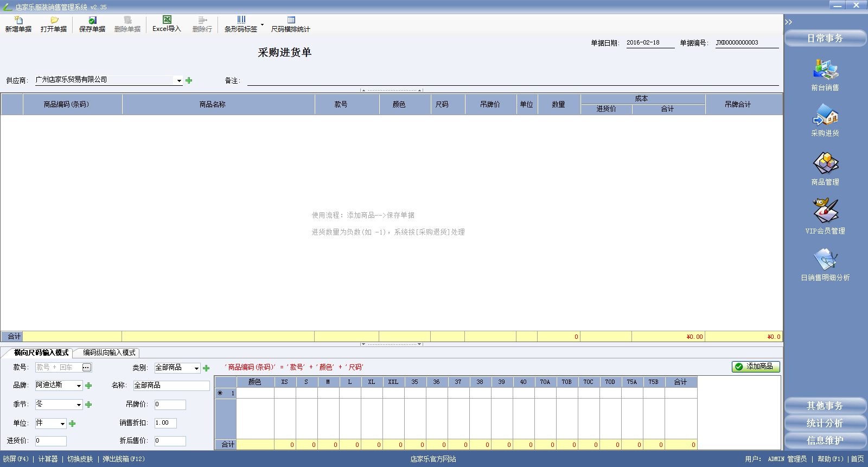The image size is (868, 467).
Task: Open the 其他事务 sidebar section
Action: (825, 406)
